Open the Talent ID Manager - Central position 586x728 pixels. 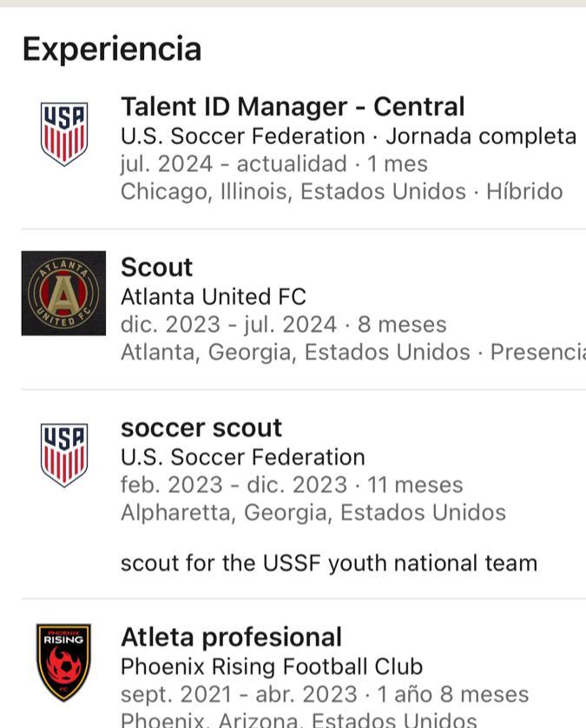293,107
